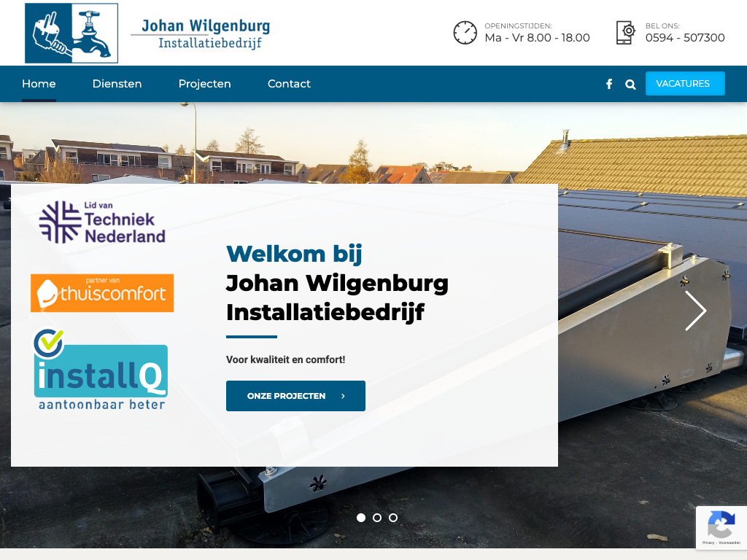
Task: Call the phone number 0594 - 507300
Action: (x=685, y=38)
